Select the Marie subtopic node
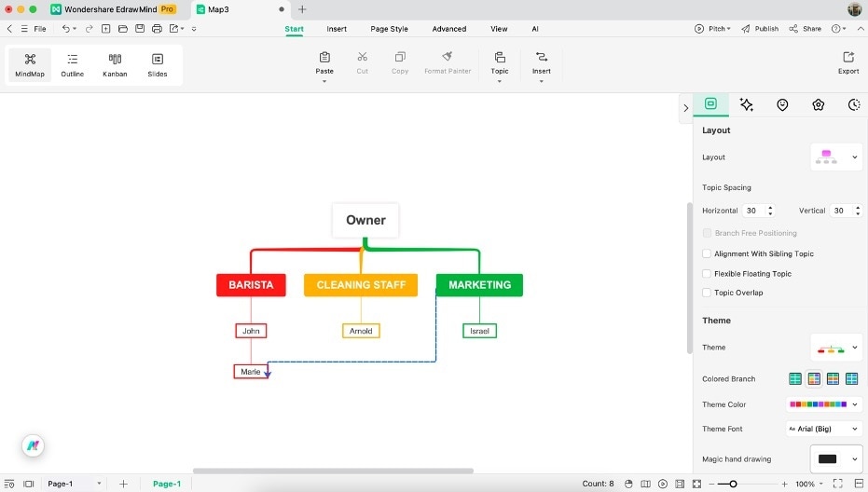The image size is (868, 492). 251,372
